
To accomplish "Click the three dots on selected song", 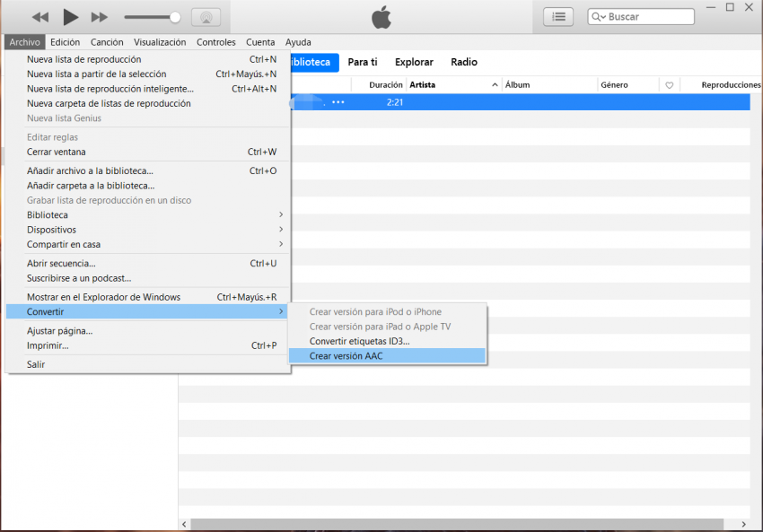I will point(338,102).
